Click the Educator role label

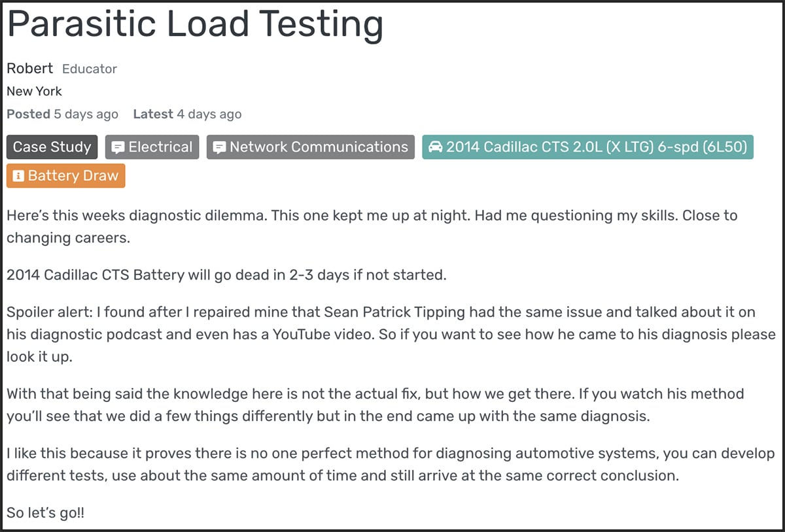point(90,69)
